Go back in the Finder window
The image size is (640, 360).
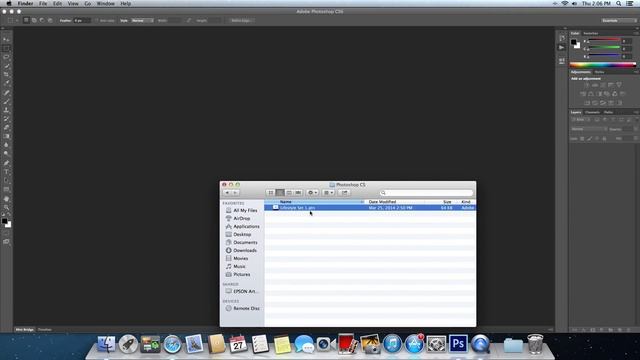(227, 193)
